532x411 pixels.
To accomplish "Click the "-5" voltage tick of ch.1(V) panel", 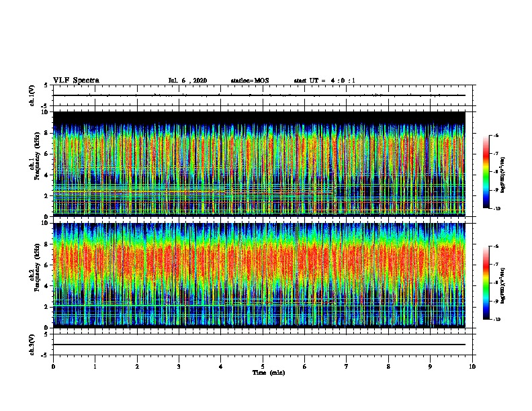I will 45,106.
